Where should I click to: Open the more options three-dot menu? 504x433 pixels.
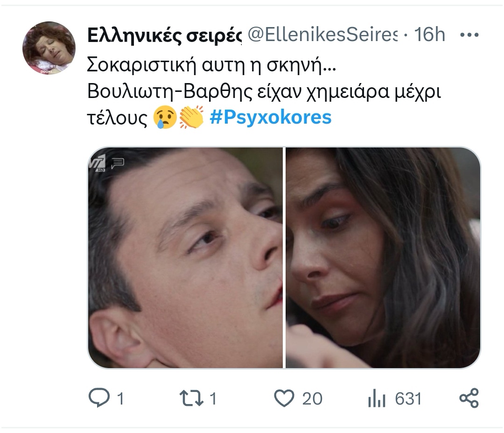point(469,35)
